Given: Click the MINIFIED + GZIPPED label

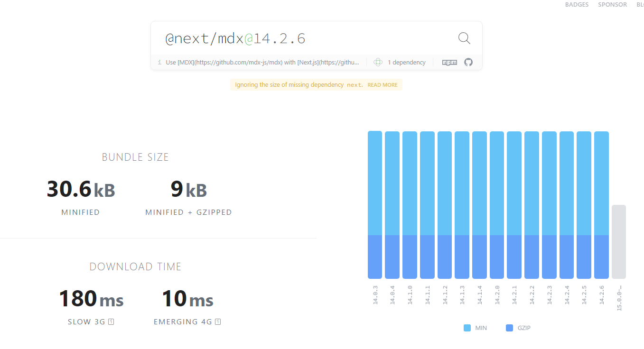Looking at the screenshot, I should [x=189, y=212].
